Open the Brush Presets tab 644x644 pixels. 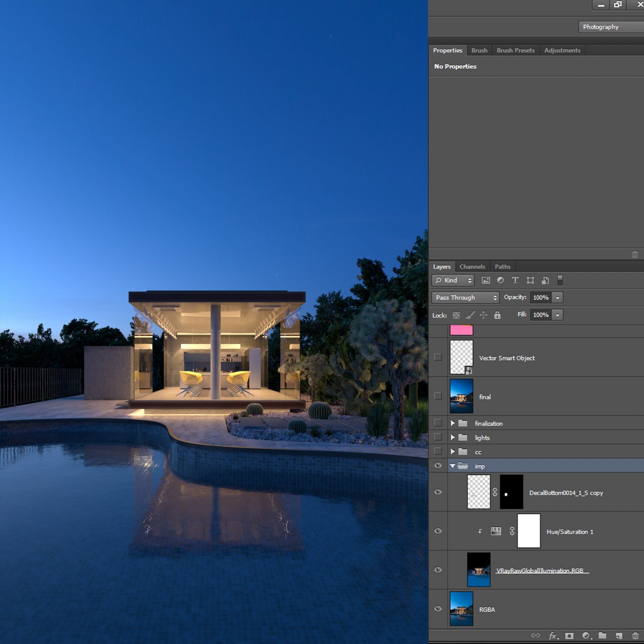(515, 50)
